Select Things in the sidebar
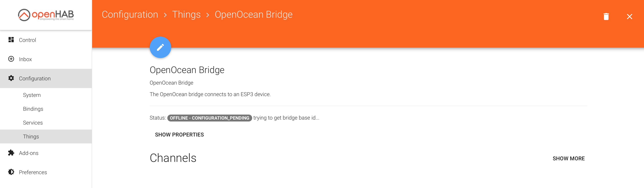The height and width of the screenshot is (188, 644). coord(31,136)
